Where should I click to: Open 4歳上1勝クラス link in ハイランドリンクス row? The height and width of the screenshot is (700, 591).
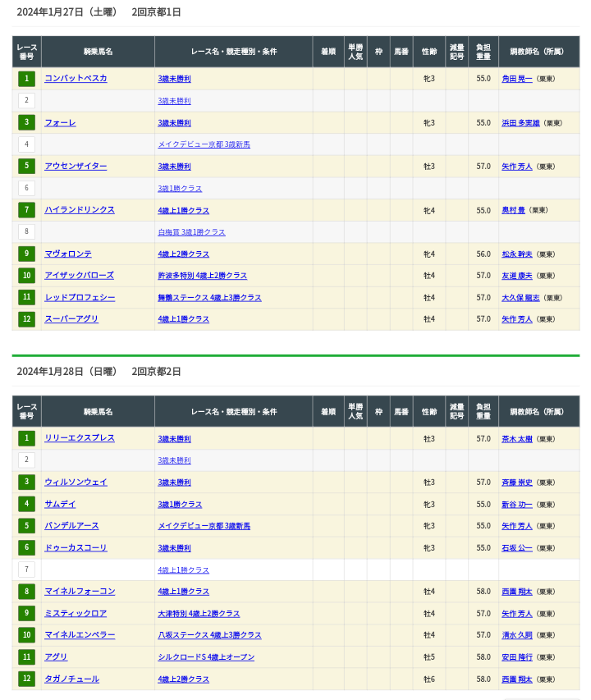184,210
